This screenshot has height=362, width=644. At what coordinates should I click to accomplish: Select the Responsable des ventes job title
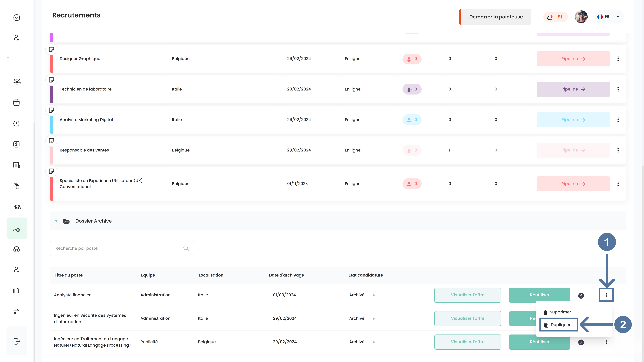84,150
